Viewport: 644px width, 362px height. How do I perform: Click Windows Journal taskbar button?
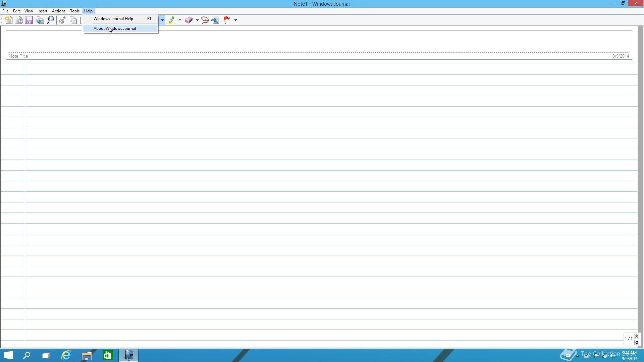click(x=128, y=355)
